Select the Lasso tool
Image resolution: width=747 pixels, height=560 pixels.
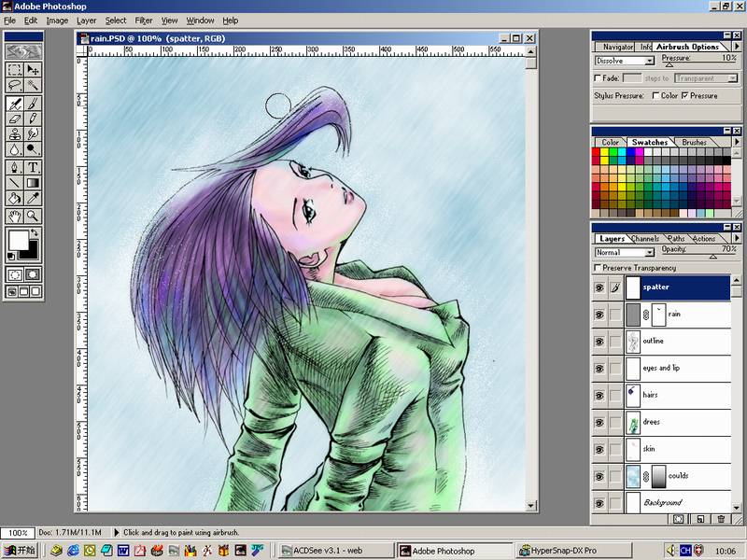pyautogui.click(x=15, y=85)
